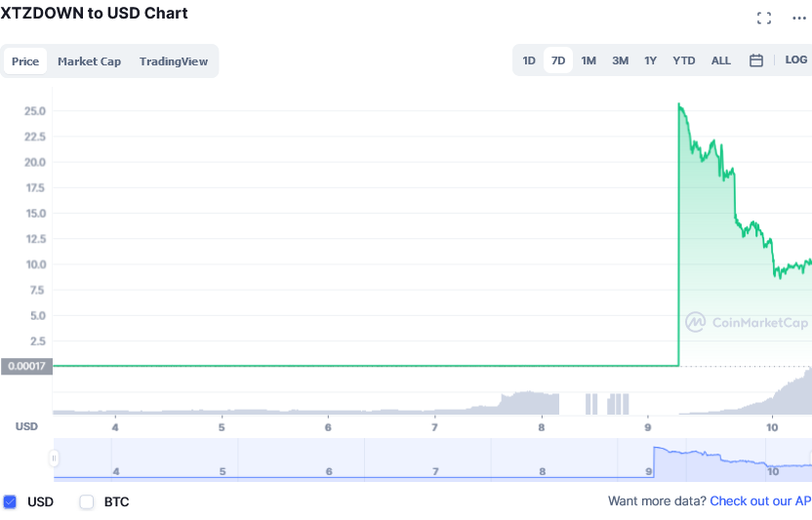812x520 pixels.
Task: Select the YTD time range
Action: pyautogui.click(x=684, y=60)
